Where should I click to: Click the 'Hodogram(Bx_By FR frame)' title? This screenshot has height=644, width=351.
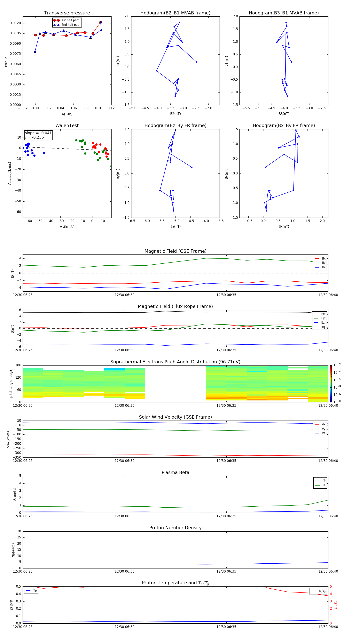click(284, 125)
